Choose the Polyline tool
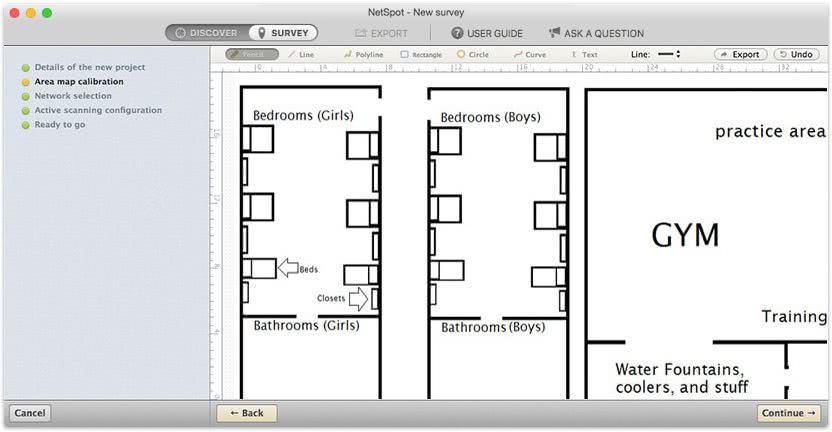The image size is (832, 432). [x=363, y=54]
